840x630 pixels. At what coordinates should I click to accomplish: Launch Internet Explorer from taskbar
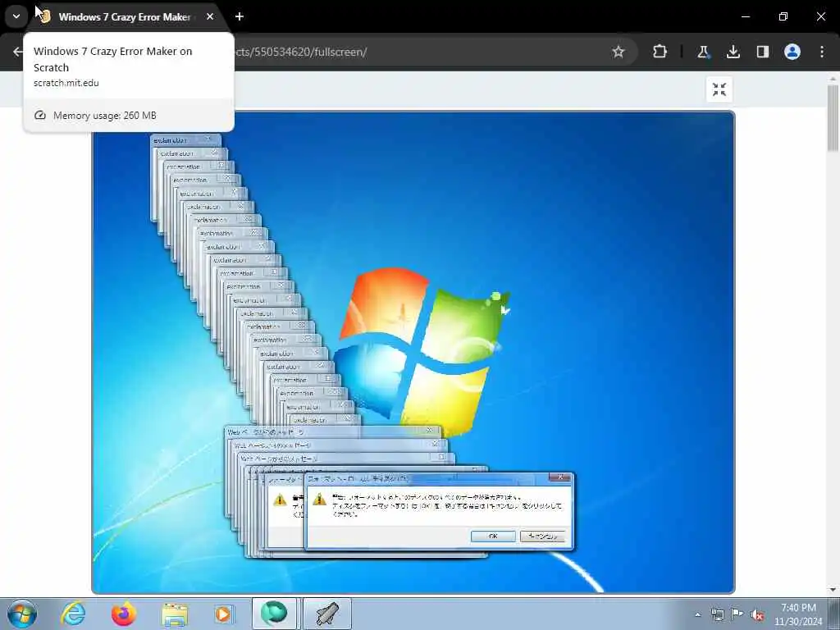73,614
